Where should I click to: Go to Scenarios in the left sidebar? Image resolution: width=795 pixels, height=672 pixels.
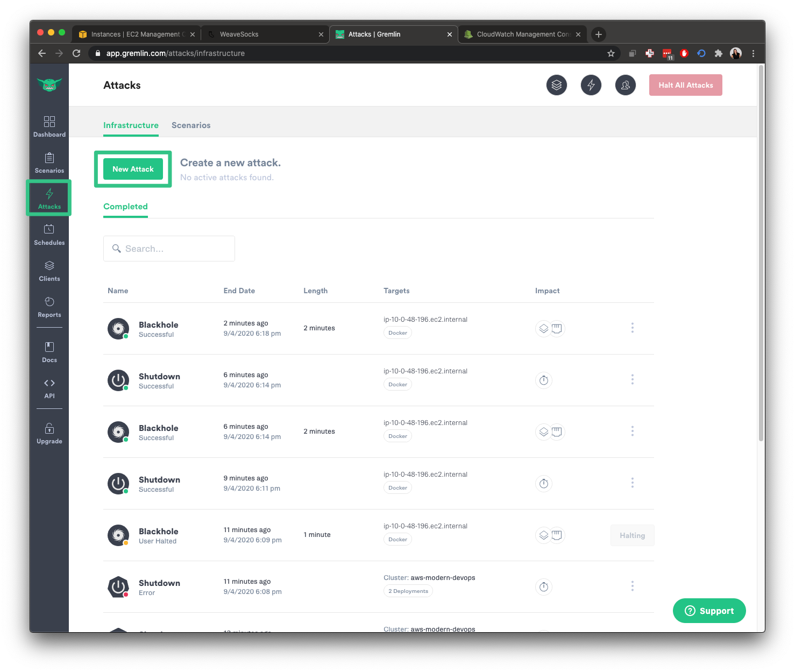click(49, 162)
